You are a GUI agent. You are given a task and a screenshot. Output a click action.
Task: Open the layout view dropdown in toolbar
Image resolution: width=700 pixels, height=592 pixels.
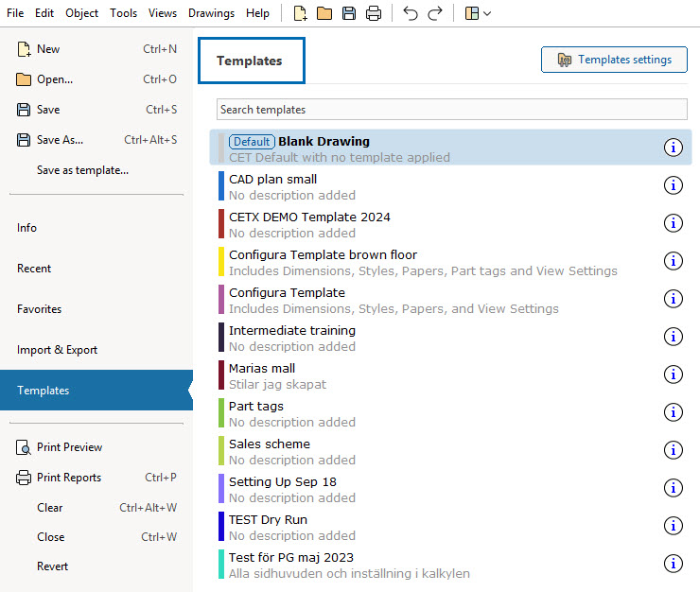[x=478, y=13]
